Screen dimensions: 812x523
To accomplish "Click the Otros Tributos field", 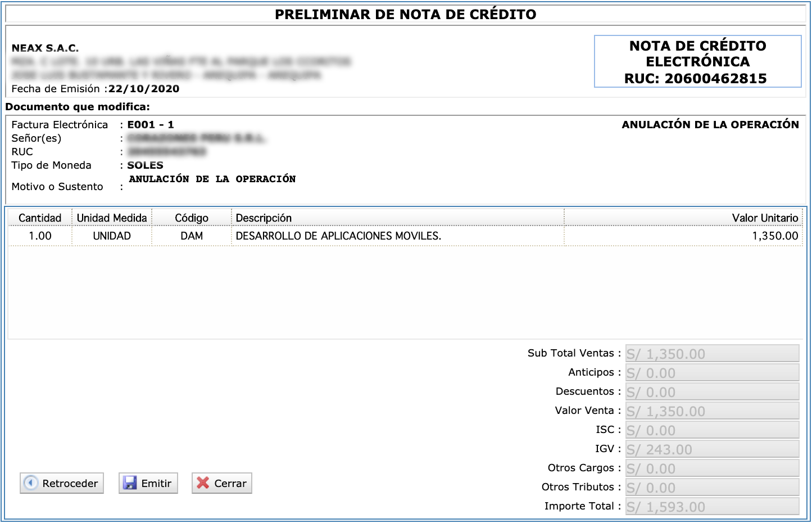I will pos(712,488).
